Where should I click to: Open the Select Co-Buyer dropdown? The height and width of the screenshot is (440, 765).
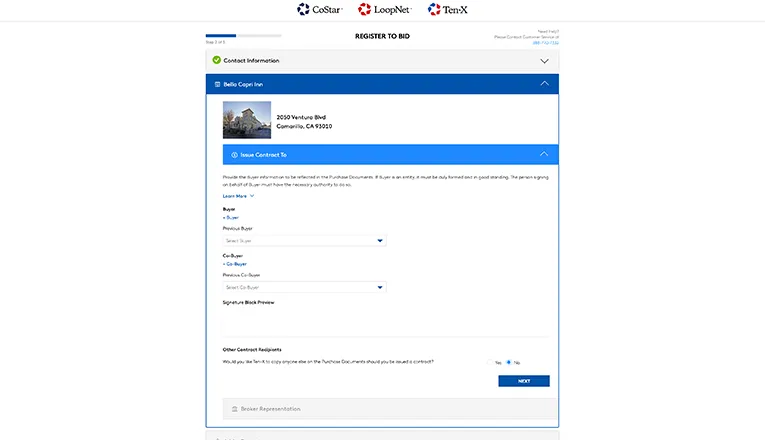pyautogui.click(x=304, y=287)
